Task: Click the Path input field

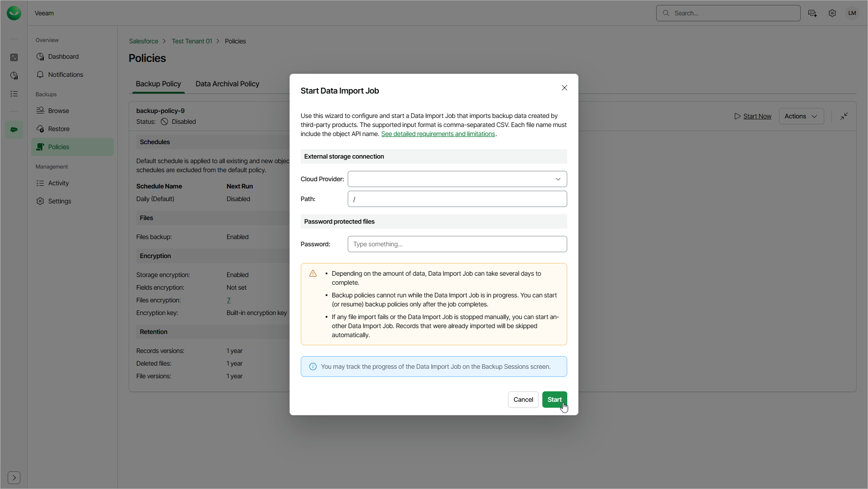Action: 457,199
